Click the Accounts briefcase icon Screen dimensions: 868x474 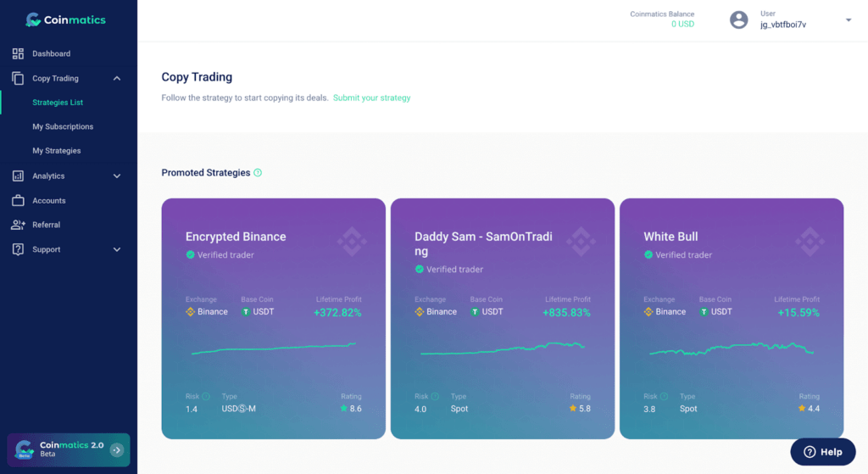pyautogui.click(x=18, y=200)
